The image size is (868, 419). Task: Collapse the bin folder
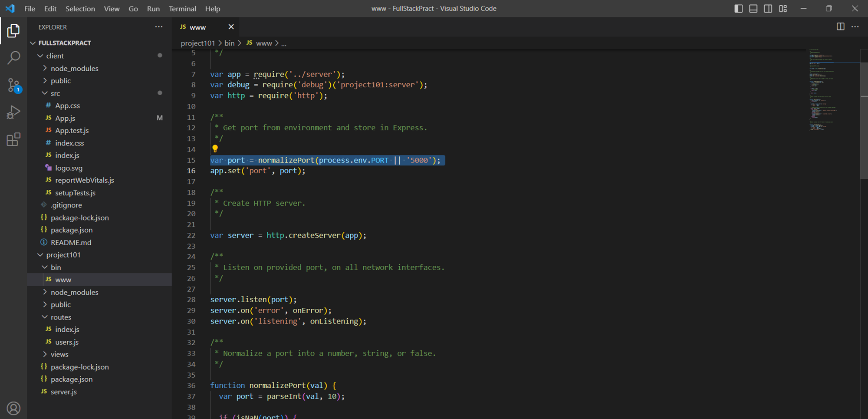45,267
